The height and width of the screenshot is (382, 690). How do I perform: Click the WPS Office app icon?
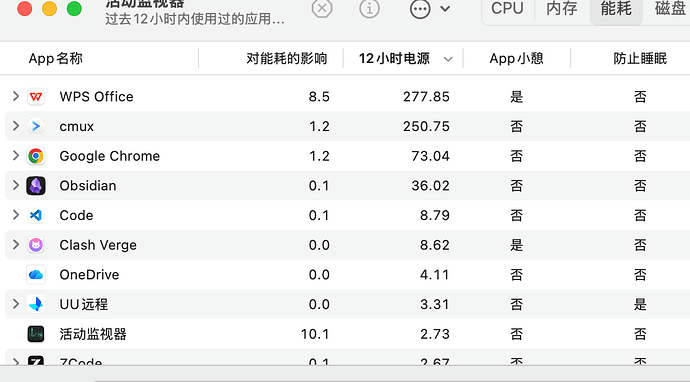[36, 96]
